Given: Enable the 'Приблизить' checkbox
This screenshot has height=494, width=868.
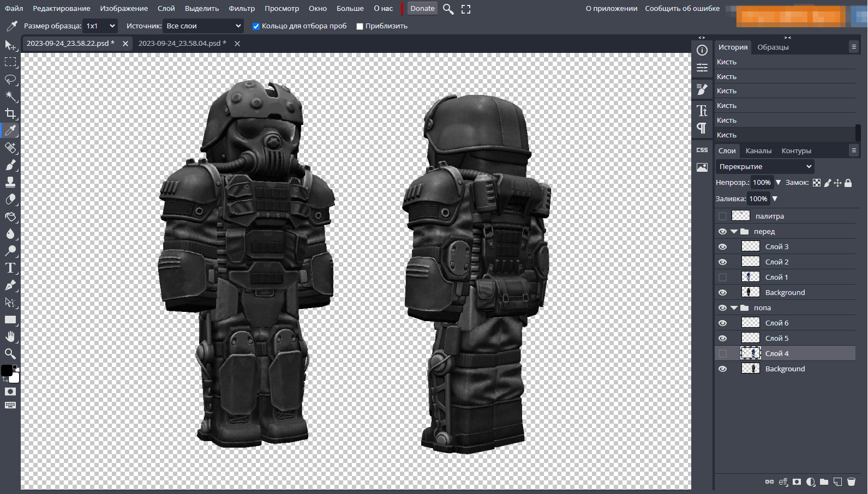Looking at the screenshot, I should pos(360,26).
